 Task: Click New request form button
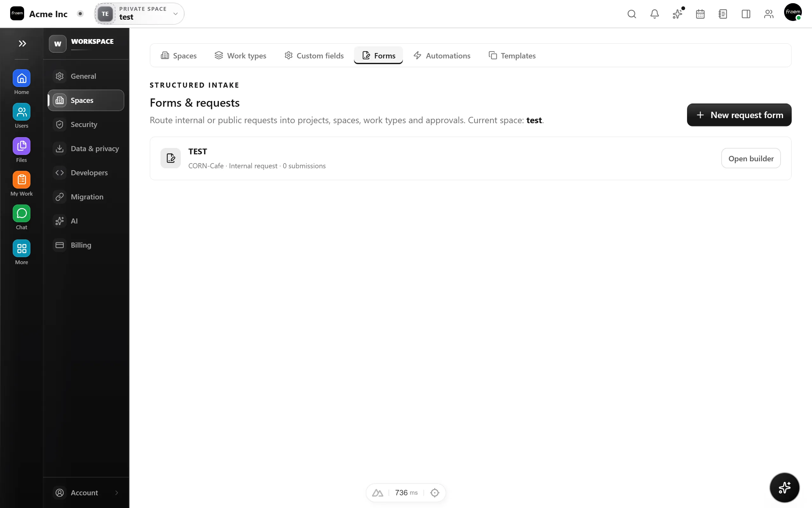tap(739, 115)
